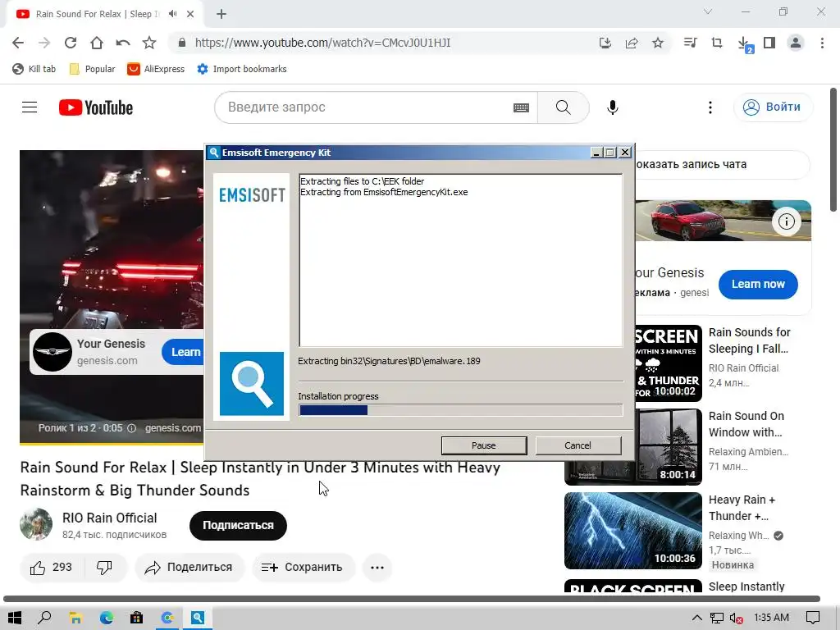Click the horizontal scrollbar at the page bottom
The width and height of the screenshot is (840, 630).
[412, 598]
